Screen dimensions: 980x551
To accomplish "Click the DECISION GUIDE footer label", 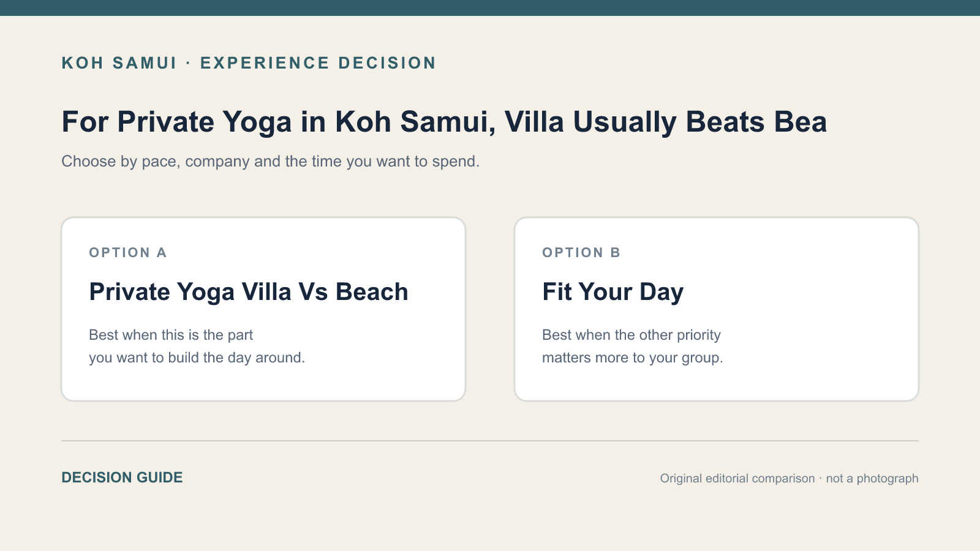I will [122, 478].
